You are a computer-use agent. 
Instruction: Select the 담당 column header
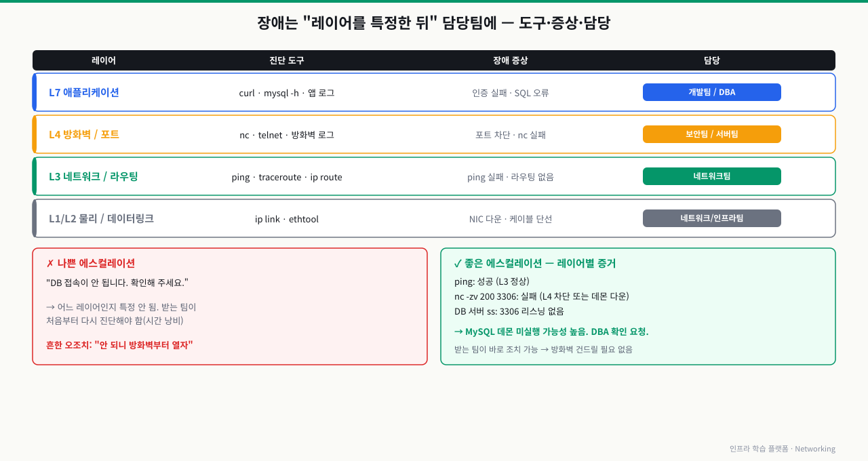click(x=712, y=60)
